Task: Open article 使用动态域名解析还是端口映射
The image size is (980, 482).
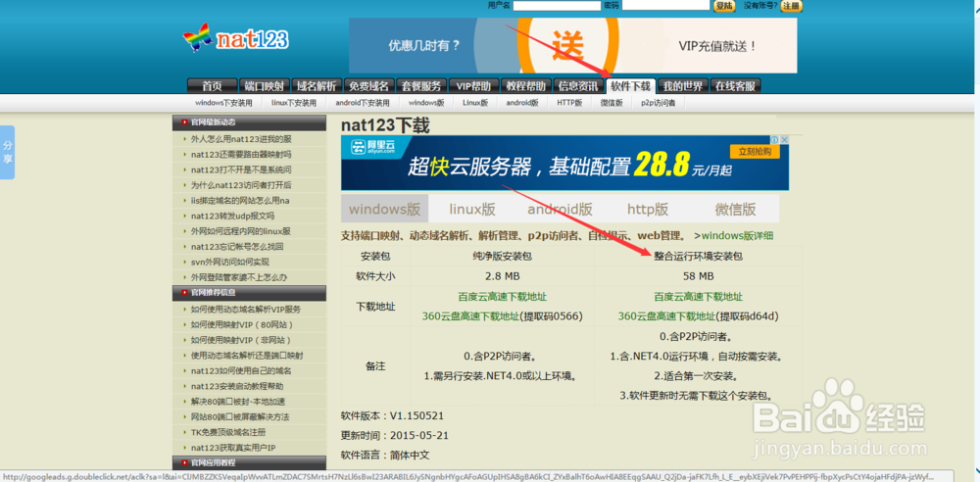Action: [248, 356]
